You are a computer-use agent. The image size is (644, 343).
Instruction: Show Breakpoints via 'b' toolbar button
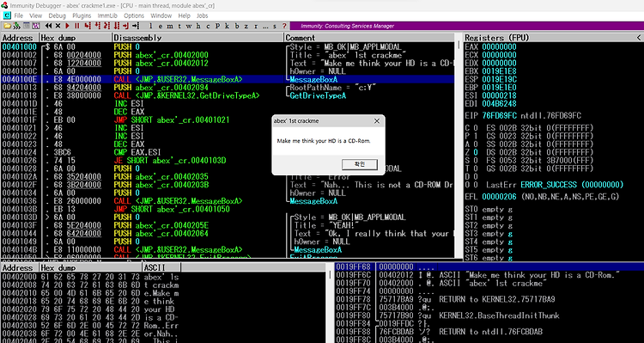click(237, 26)
